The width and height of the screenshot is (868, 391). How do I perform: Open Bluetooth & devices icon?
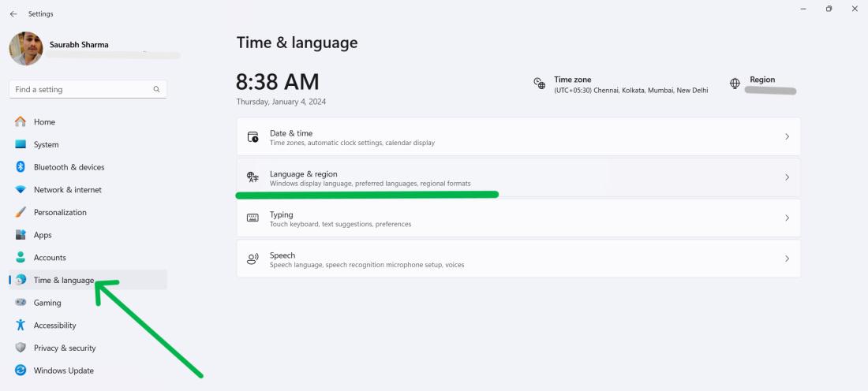coord(21,167)
